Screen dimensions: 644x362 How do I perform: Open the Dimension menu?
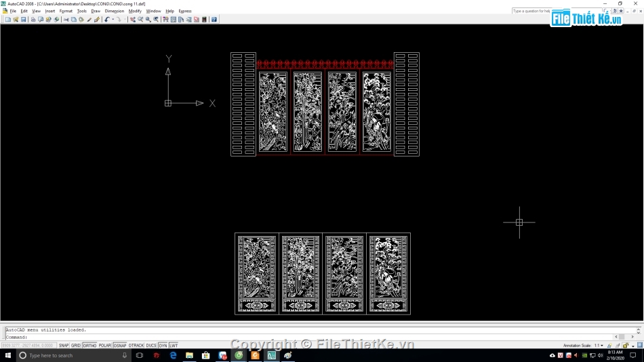[x=114, y=11]
